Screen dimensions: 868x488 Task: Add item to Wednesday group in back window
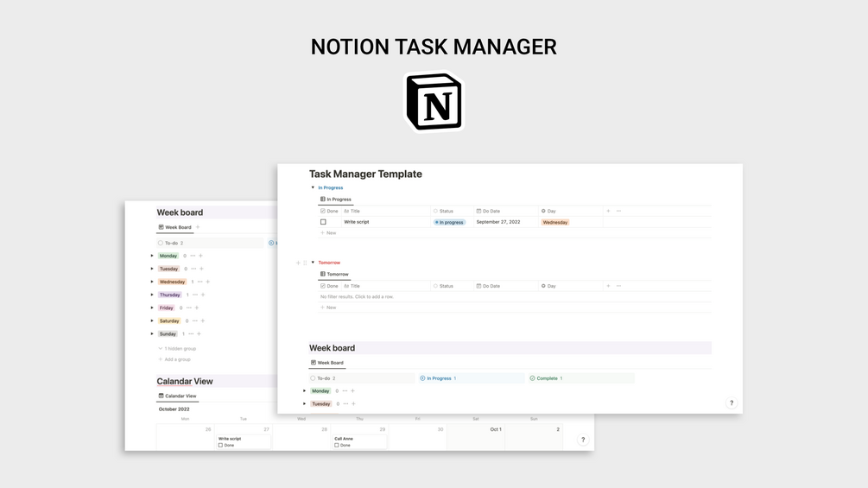point(207,282)
